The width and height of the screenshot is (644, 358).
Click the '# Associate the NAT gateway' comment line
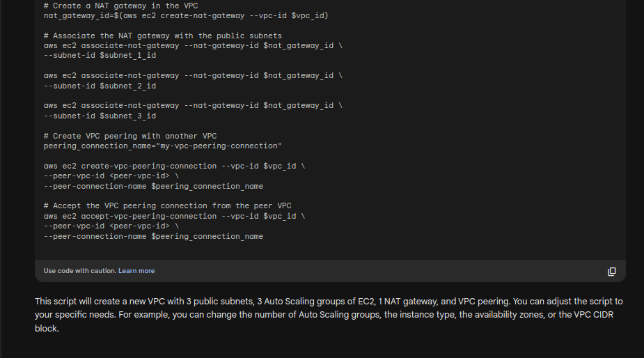click(x=163, y=36)
